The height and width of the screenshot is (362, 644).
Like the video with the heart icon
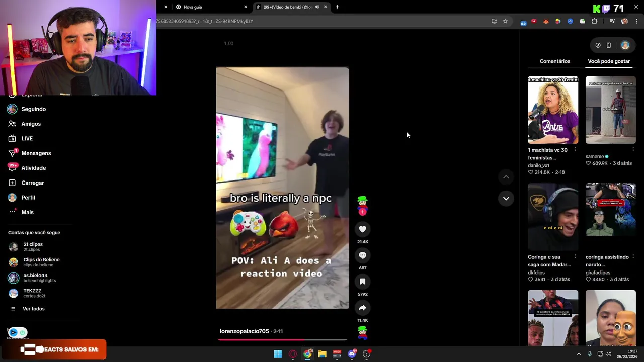click(362, 229)
